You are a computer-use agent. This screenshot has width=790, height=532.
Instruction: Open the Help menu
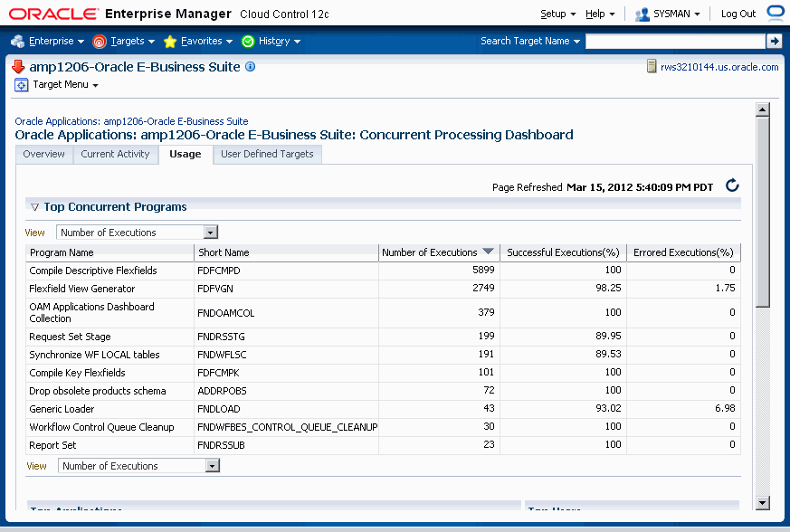point(600,14)
